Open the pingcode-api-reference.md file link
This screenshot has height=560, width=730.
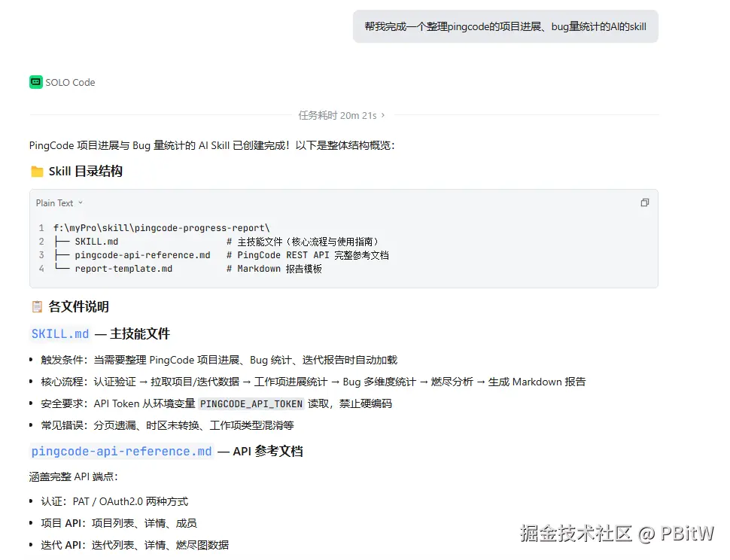click(x=121, y=451)
